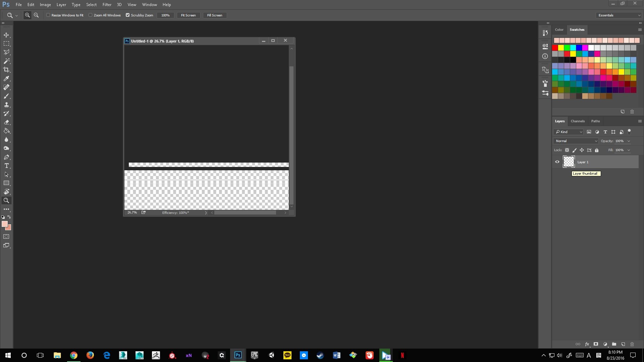Open the Edit Toolbar ellipsis button
644x362 pixels.
pyautogui.click(x=6, y=209)
